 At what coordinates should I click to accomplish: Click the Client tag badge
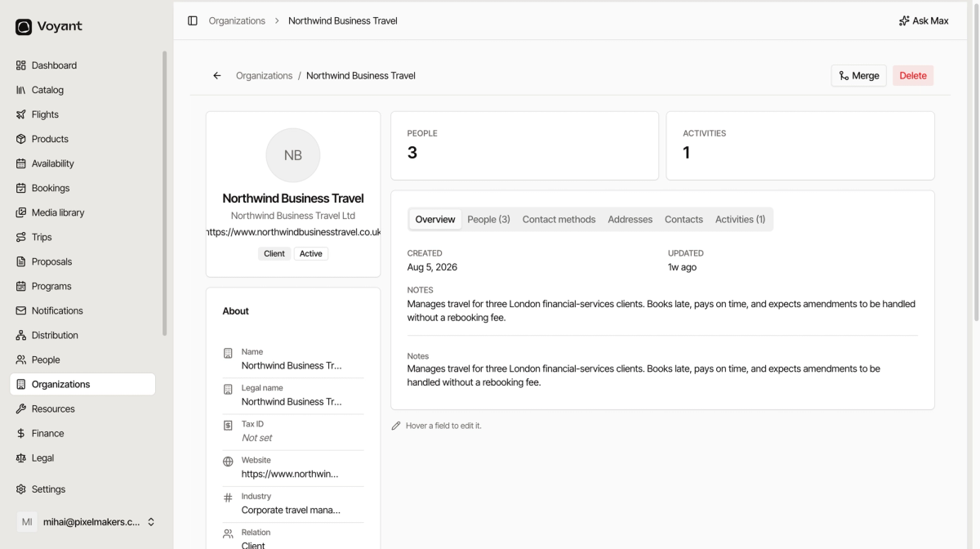(x=274, y=254)
